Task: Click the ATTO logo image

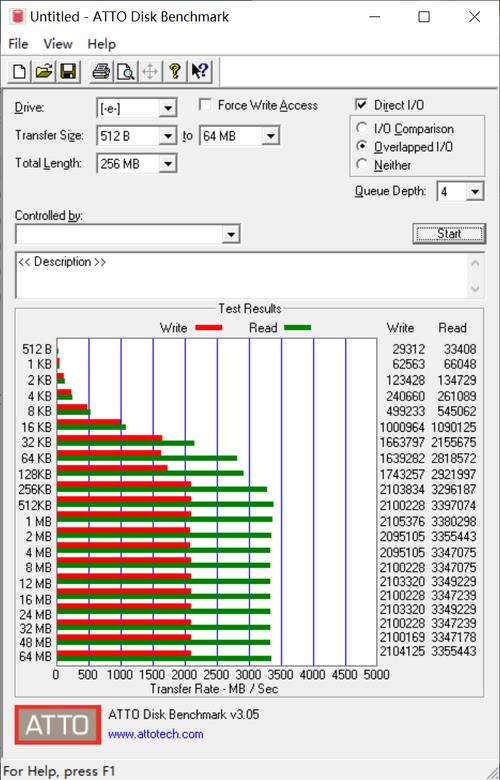Action: click(58, 724)
